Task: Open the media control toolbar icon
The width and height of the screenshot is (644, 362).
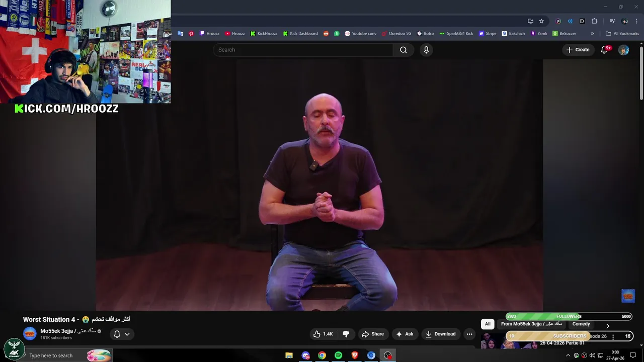Action: pyautogui.click(x=612, y=21)
